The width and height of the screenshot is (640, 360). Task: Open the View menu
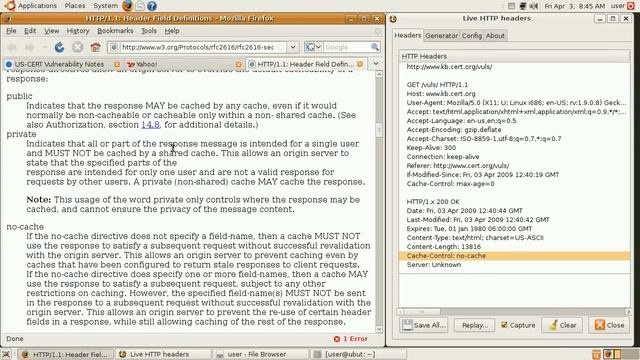[51, 31]
